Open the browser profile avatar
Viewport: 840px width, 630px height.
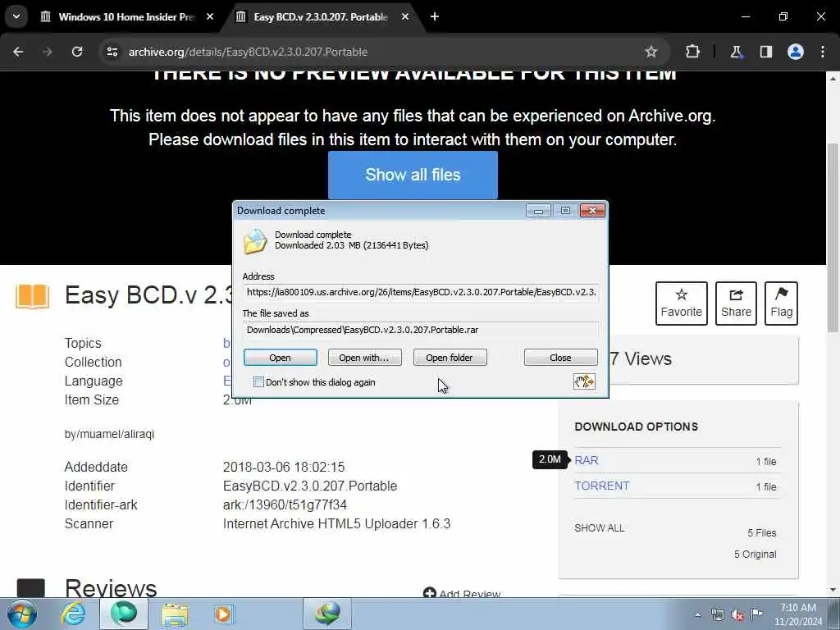795,52
